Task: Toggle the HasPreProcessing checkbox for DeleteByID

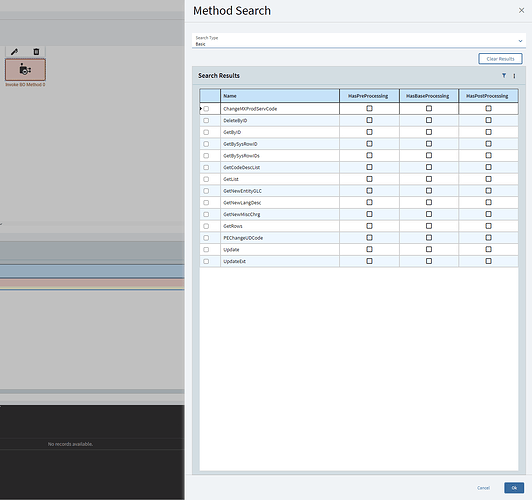Action: click(369, 120)
